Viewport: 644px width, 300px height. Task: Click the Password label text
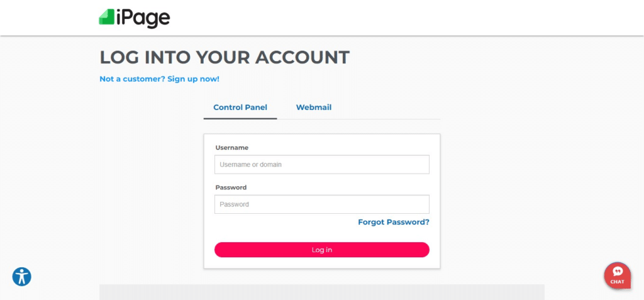pyautogui.click(x=231, y=187)
